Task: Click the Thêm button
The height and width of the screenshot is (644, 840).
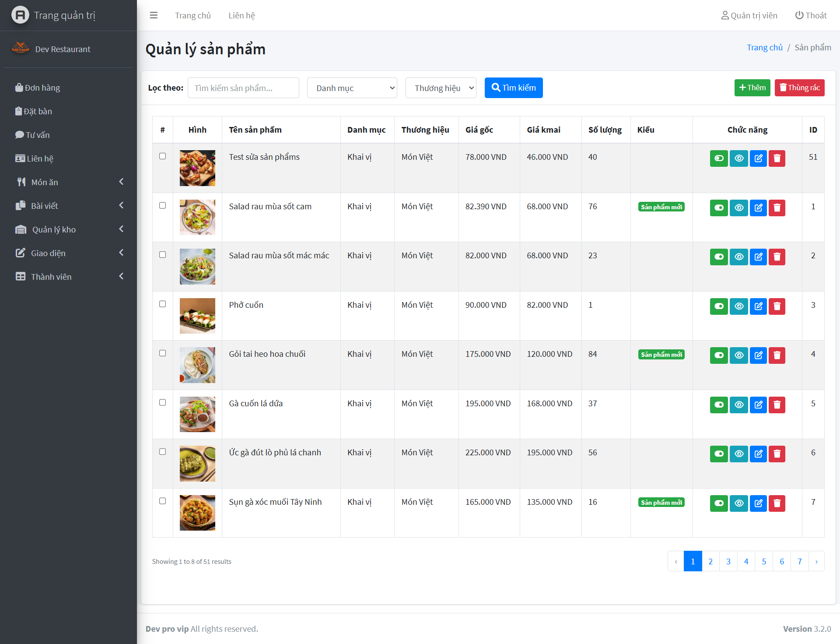Action: coord(752,88)
